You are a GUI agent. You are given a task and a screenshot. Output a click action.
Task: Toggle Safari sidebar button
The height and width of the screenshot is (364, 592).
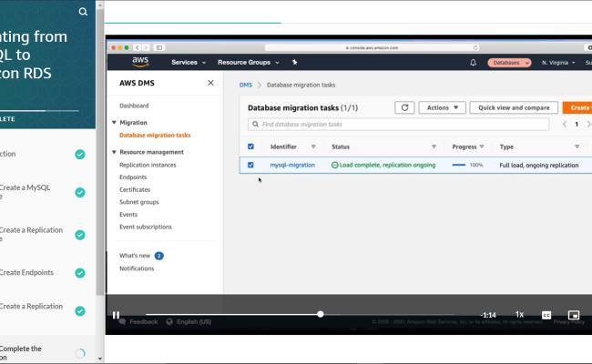(x=159, y=47)
